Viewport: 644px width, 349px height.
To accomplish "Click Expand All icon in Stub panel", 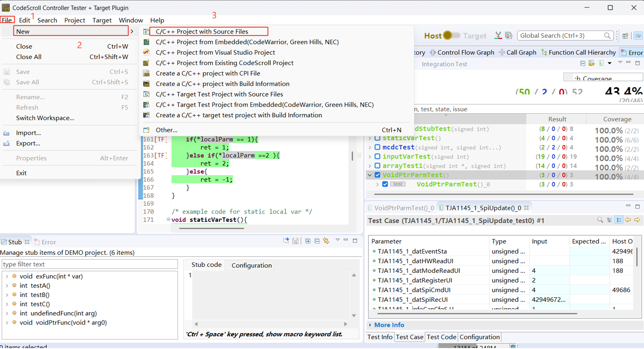I will [308, 241].
